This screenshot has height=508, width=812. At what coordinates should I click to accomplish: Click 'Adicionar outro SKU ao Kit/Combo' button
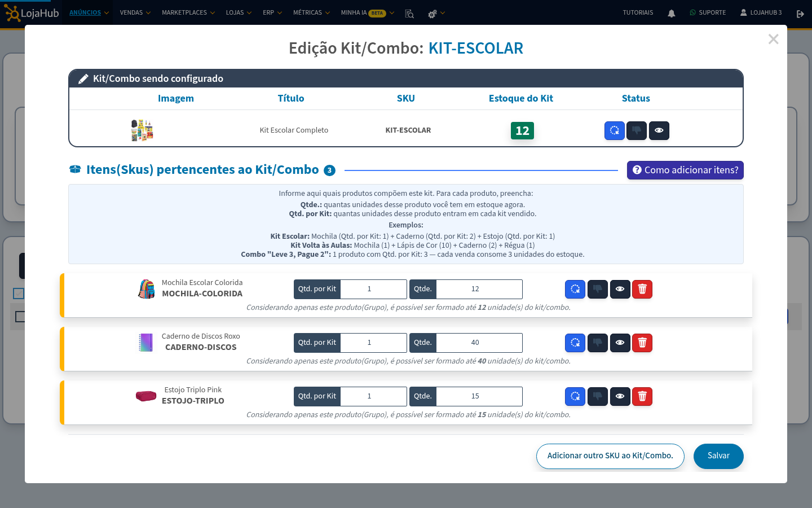click(610, 456)
